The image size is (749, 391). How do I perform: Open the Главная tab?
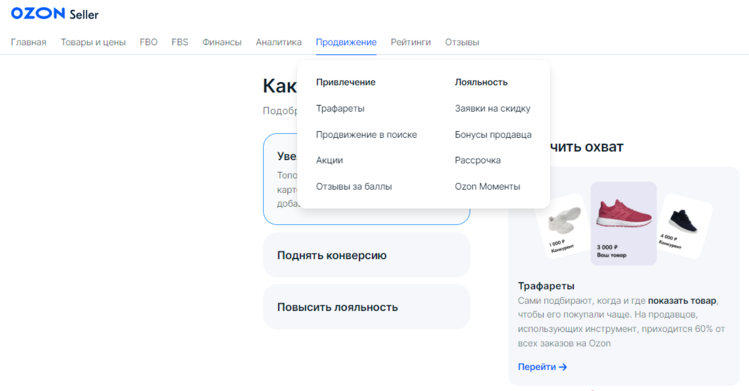pyautogui.click(x=29, y=42)
